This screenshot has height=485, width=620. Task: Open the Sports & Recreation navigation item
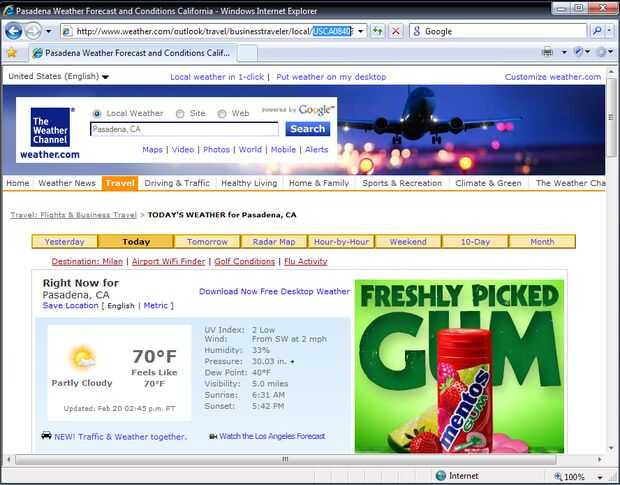pos(402,183)
